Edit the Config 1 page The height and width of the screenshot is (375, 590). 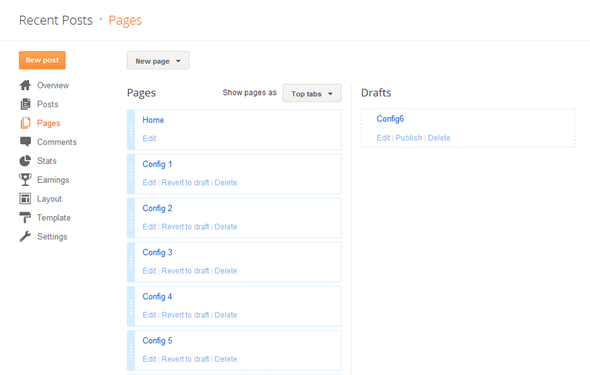[149, 182]
